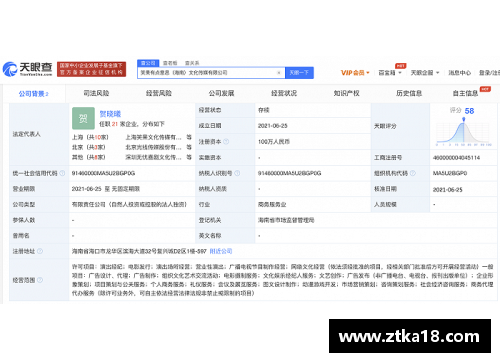Image resolution: width=500 pixels, height=362 pixels.
Task: Switch to the 司法风险 tab
Action: (96, 93)
